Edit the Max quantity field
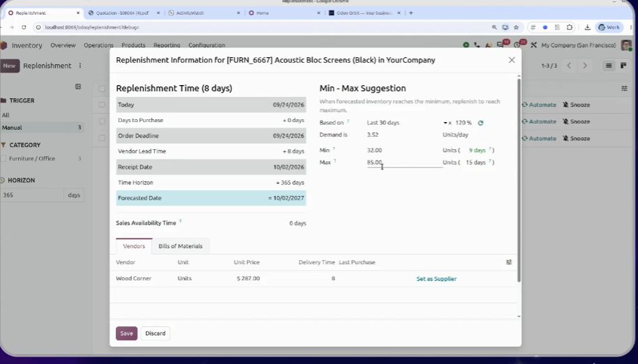Image resolution: width=638 pixels, height=364 pixels. (404, 162)
